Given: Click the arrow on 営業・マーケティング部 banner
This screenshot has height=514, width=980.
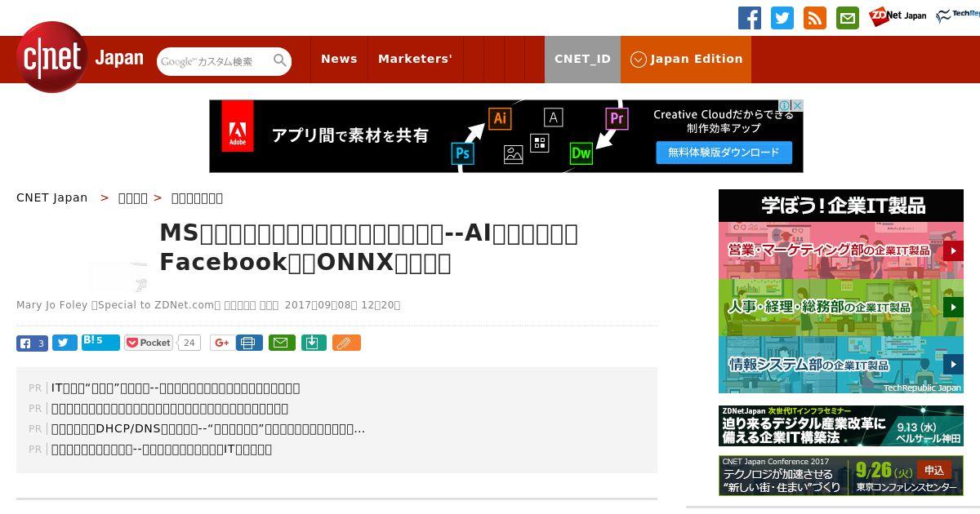Looking at the screenshot, I should click(x=953, y=250).
